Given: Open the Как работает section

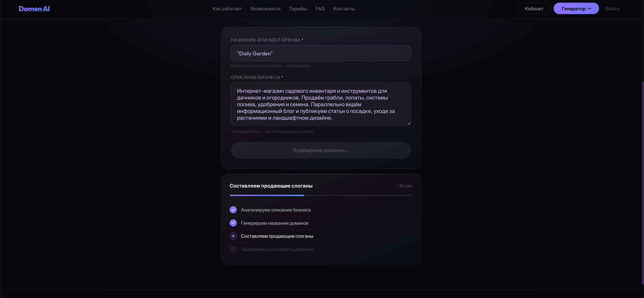Looking at the screenshot, I should pos(227,9).
